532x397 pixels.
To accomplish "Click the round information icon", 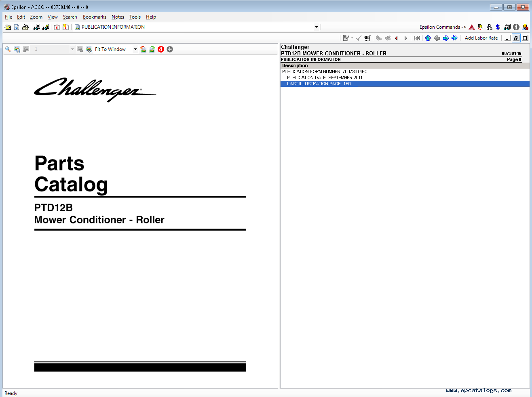I will tap(516, 27).
